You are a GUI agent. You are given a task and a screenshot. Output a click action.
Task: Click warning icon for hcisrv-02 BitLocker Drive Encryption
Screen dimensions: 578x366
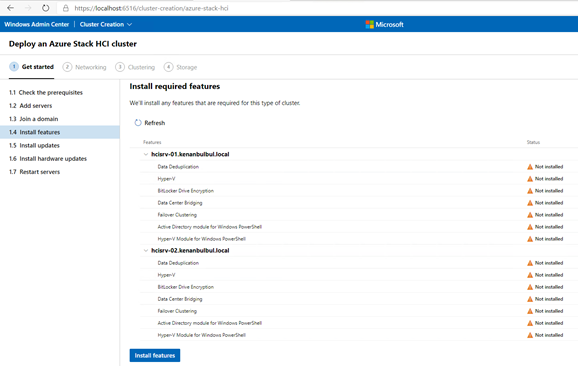click(x=530, y=287)
